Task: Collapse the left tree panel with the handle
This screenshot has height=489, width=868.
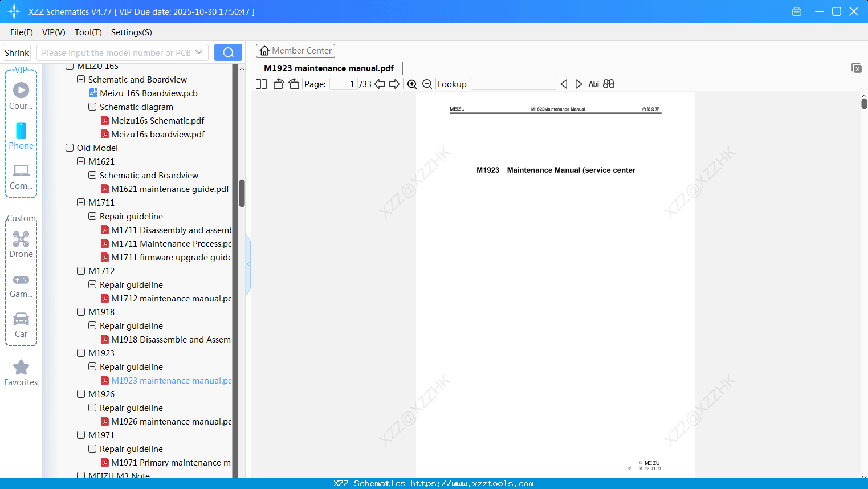Action: pos(248,264)
